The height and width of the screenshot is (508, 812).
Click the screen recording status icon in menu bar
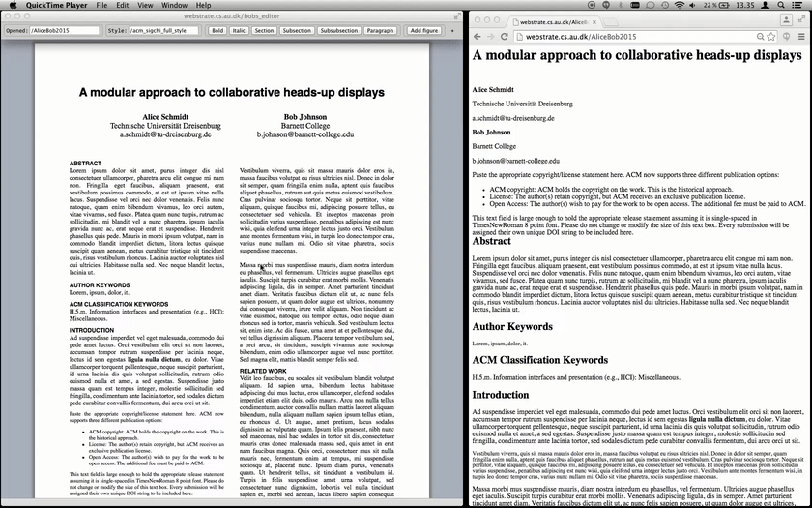point(592,5)
